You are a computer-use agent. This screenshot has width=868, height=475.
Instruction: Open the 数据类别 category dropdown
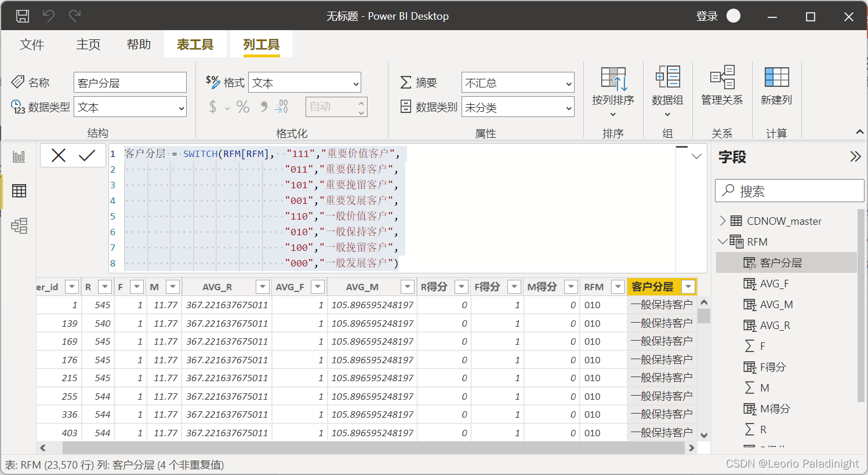tap(518, 107)
